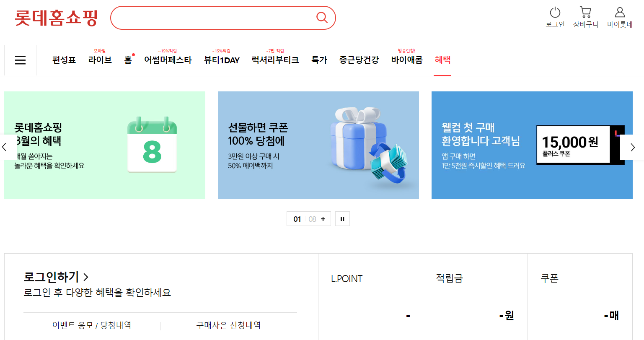Open the 뷰티1DAY menu
644x340 pixels.
point(222,60)
